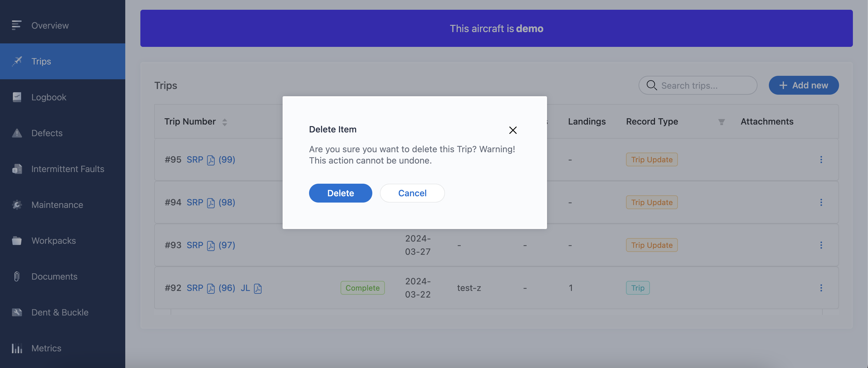Open Logbook from the sidebar
Image resolution: width=868 pixels, height=368 pixels.
pos(48,97)
